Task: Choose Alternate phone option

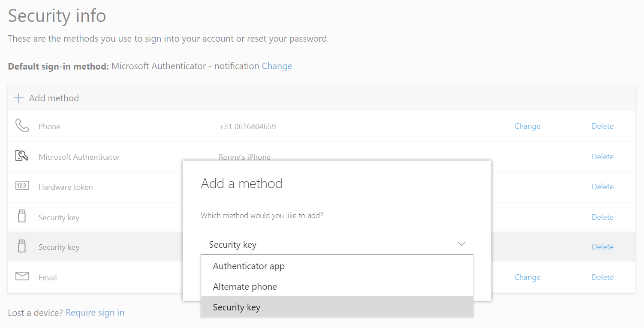Action: click(x=245, y=287)
